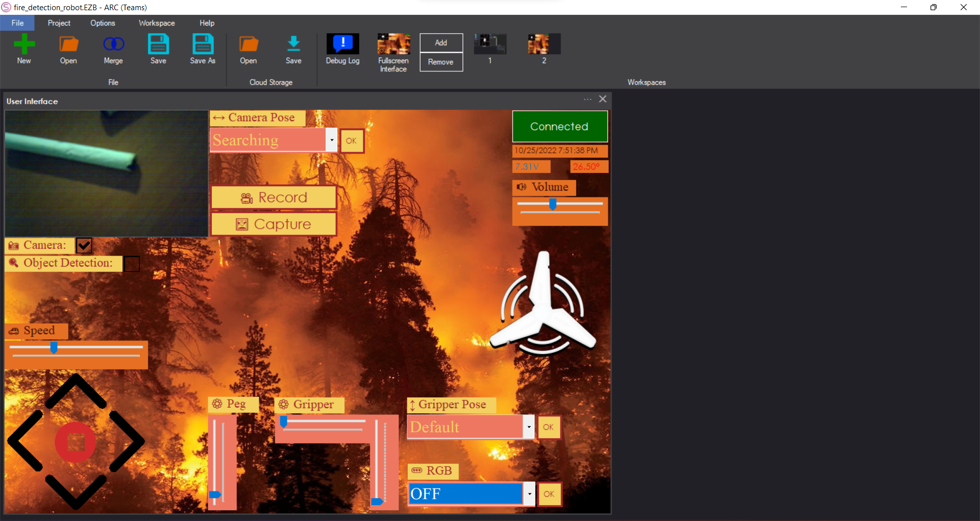Image resolution: width=980 pixels, height=521 pixels.
Task: Uncheck the Camera checkbox
Action: click(x=84, y=245)
